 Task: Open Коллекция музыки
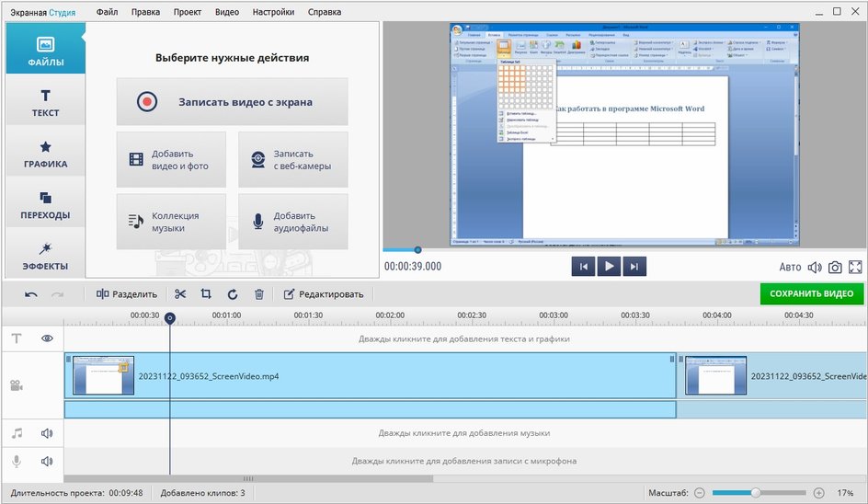(x=171, y=222)
